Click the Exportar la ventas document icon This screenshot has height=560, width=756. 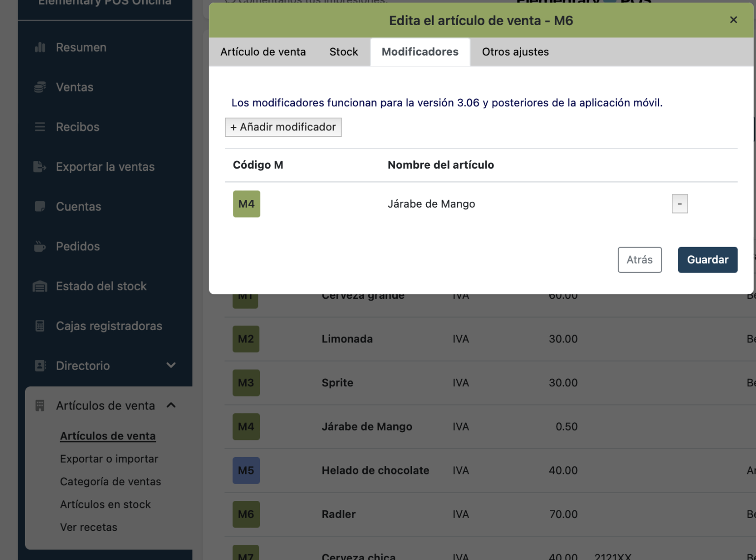[39, 166]
